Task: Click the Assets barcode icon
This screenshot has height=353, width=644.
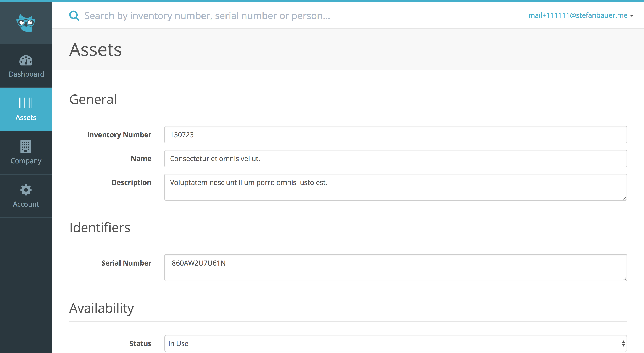Action: click(26, 103)
